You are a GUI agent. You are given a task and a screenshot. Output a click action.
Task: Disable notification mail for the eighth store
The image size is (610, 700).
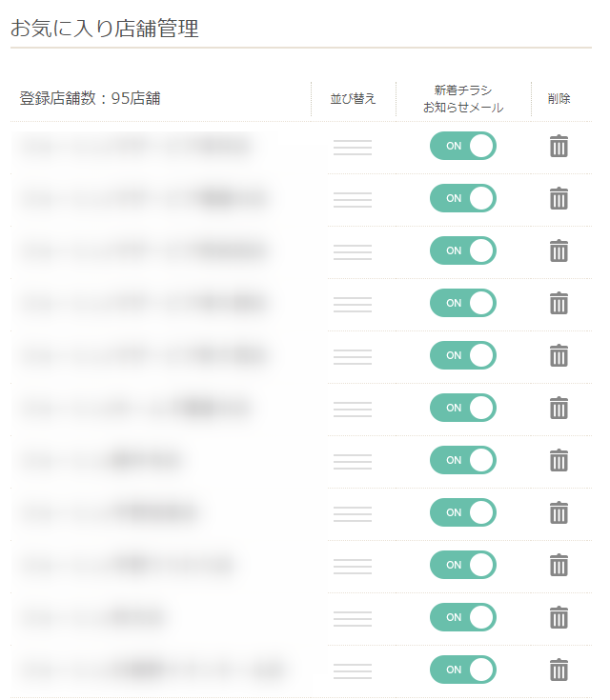(x=463, y=512)
